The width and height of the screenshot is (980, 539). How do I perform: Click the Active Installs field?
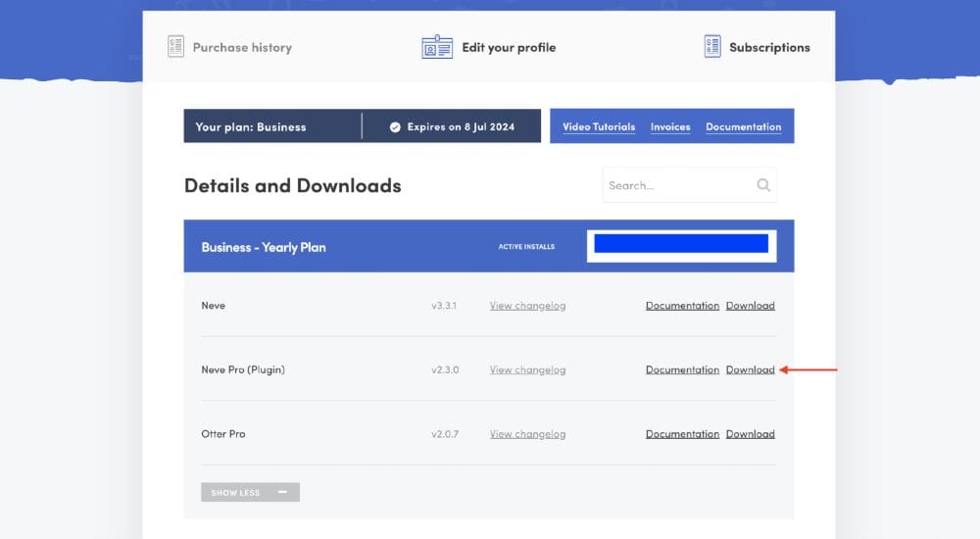681,246
